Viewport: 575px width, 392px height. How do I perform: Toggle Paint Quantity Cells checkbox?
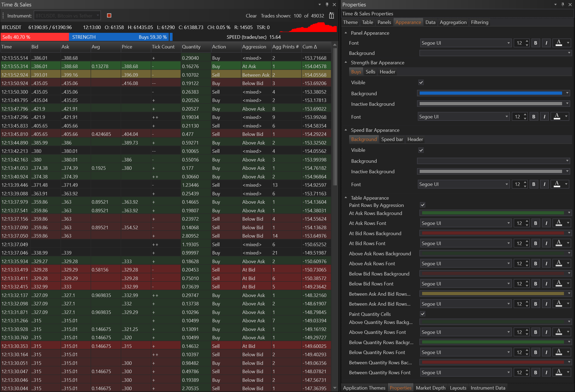point(423,314)
